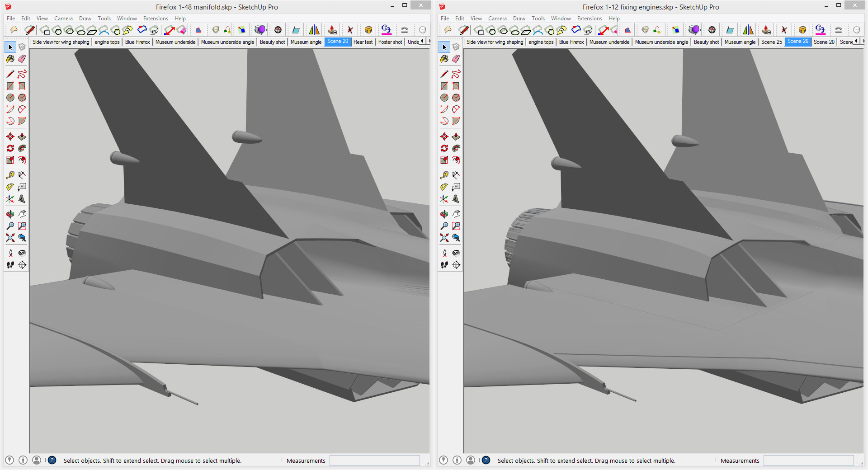Click the Curviloft script G icon in right window
868x470 pixels.
pos(820,30)
